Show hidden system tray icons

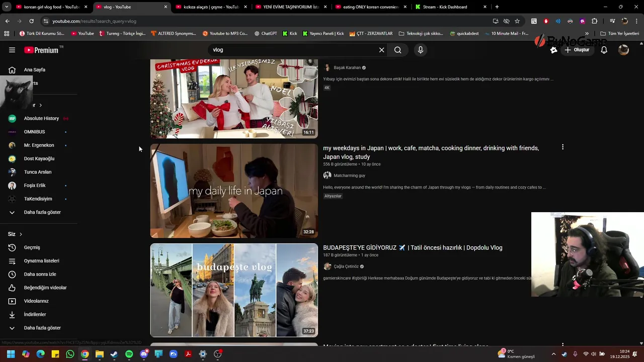(x=553, y=354)
